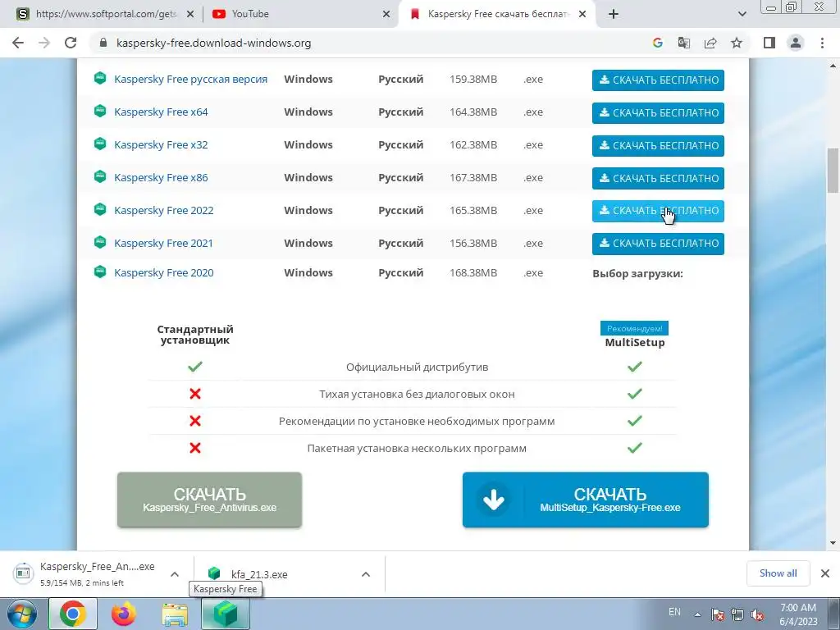Click the Выбор загрузки: label
Screen dimensions: 840x630
pos(637,273)
